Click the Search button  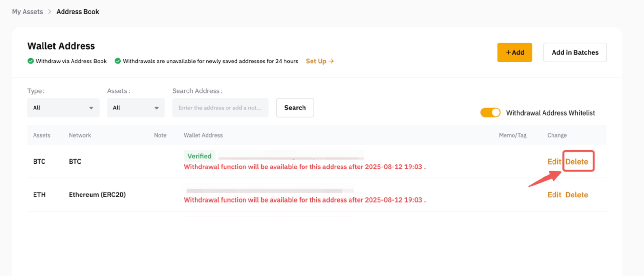point(295,108)
